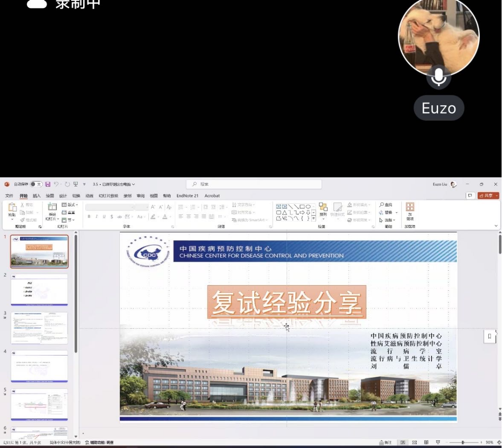Screen dimensions: 502x448
Task: Open the comments icon beside Share
Action: [470, 195]
